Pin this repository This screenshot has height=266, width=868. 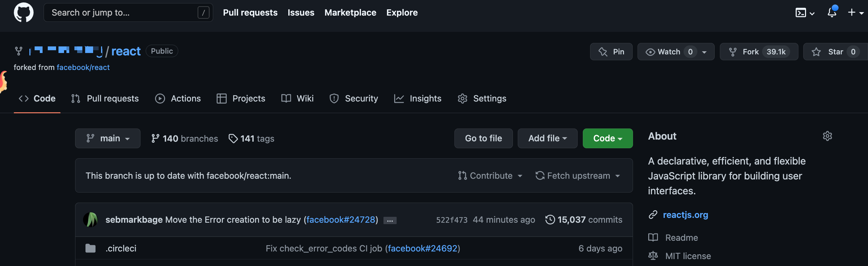(611, 52)
